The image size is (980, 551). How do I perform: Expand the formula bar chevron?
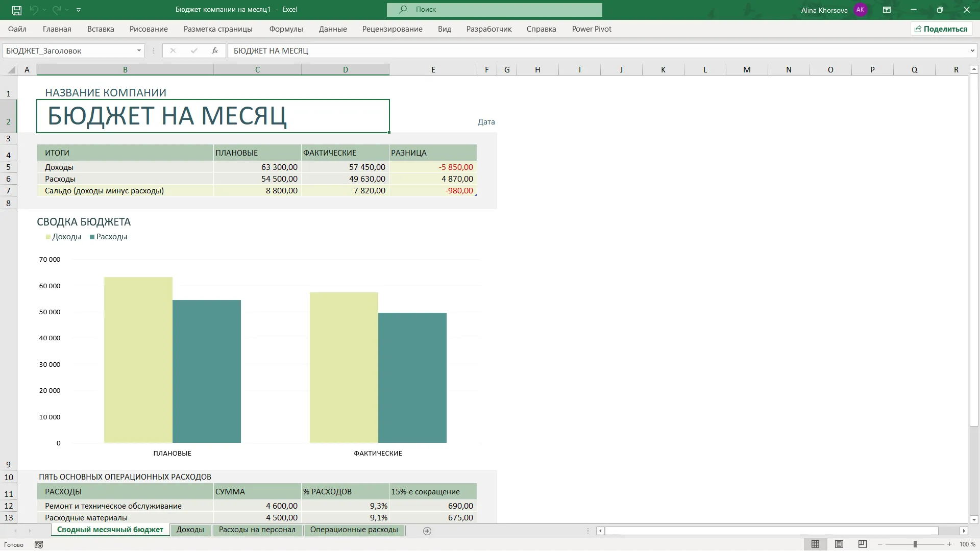point(972,51)
